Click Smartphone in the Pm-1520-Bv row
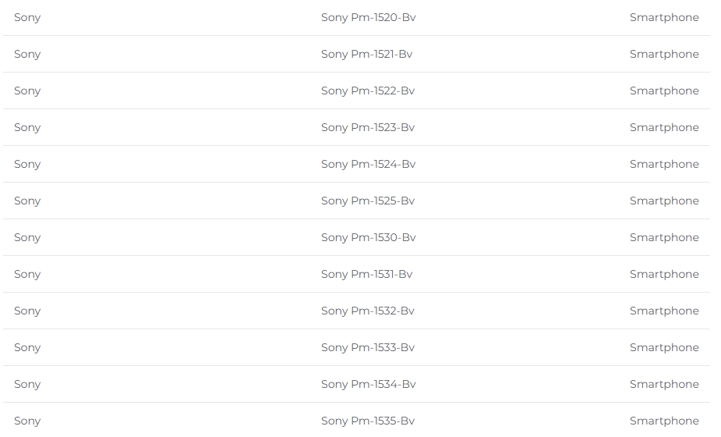This screenshot has width=721, height=437. click(664, 17)
